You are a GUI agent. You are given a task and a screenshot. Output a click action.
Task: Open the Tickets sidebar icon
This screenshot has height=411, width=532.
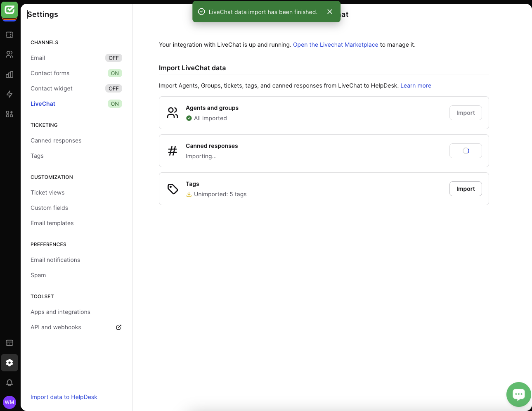[x=9, y=35]
